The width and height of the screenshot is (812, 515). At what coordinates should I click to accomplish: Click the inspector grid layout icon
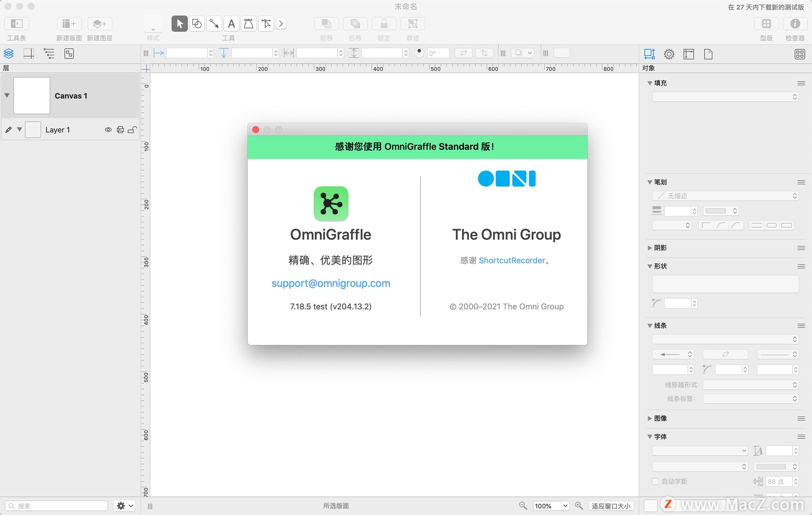point(800,54)
